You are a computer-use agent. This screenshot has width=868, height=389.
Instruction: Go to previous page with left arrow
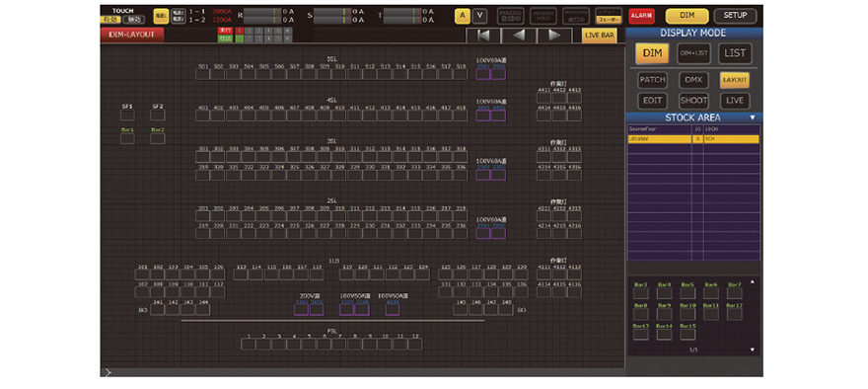519,36
